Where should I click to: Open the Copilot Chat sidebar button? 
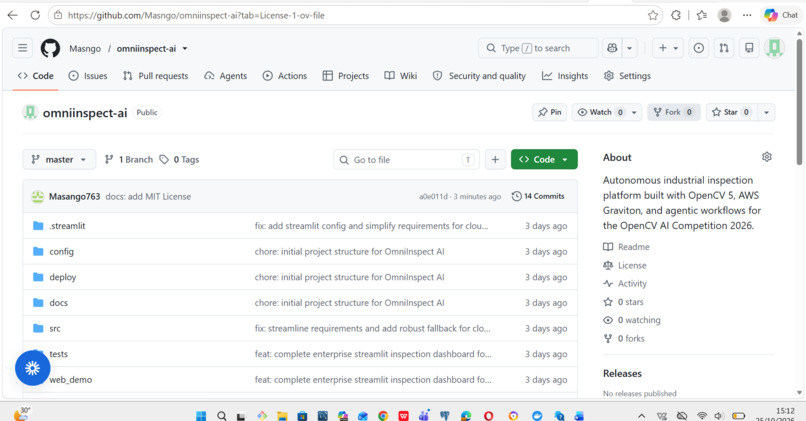(781, 15)
